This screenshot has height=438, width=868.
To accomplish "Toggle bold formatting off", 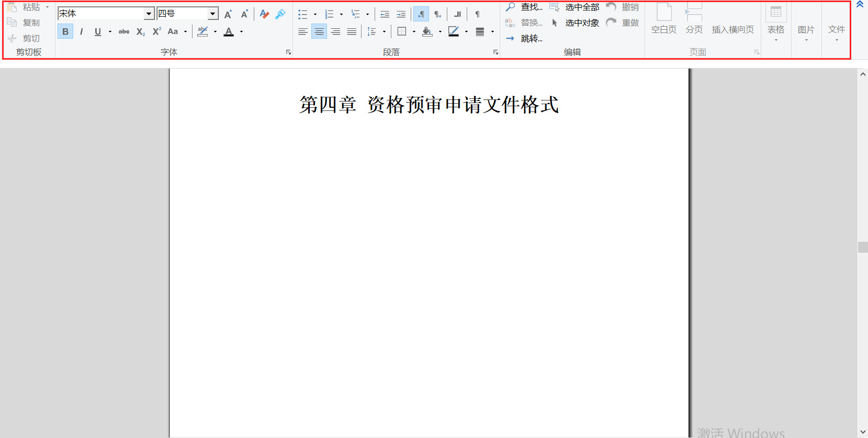I will (65, 32).
